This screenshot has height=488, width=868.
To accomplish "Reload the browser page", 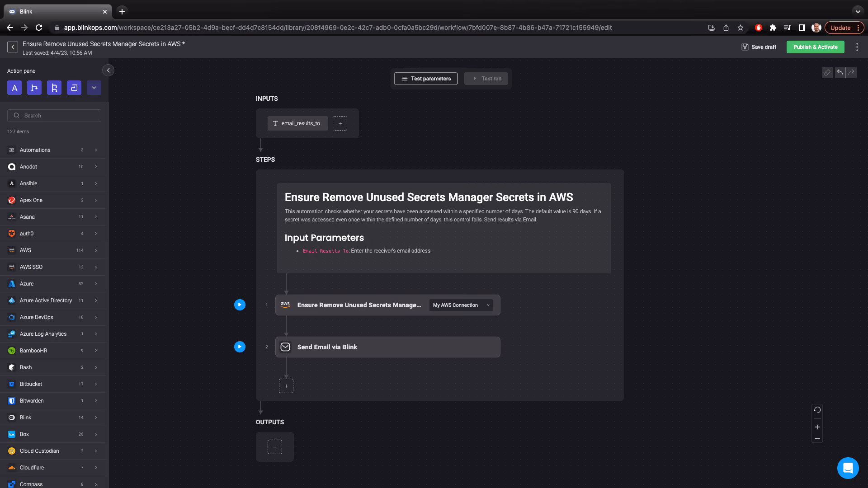I will point(39,28).
